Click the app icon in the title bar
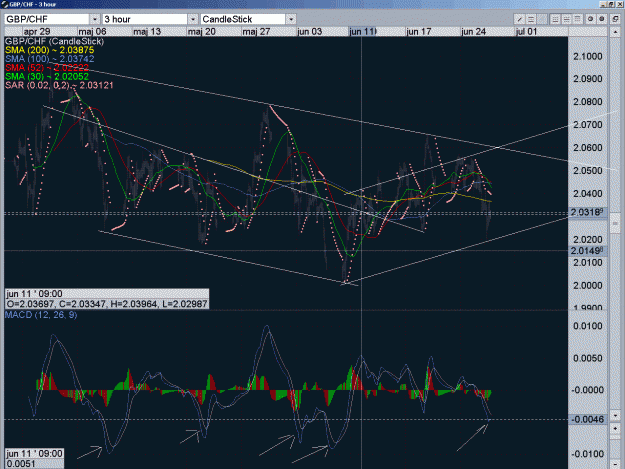Image resolution: width=625 pixels, height=469 pixels. [5, 4]
